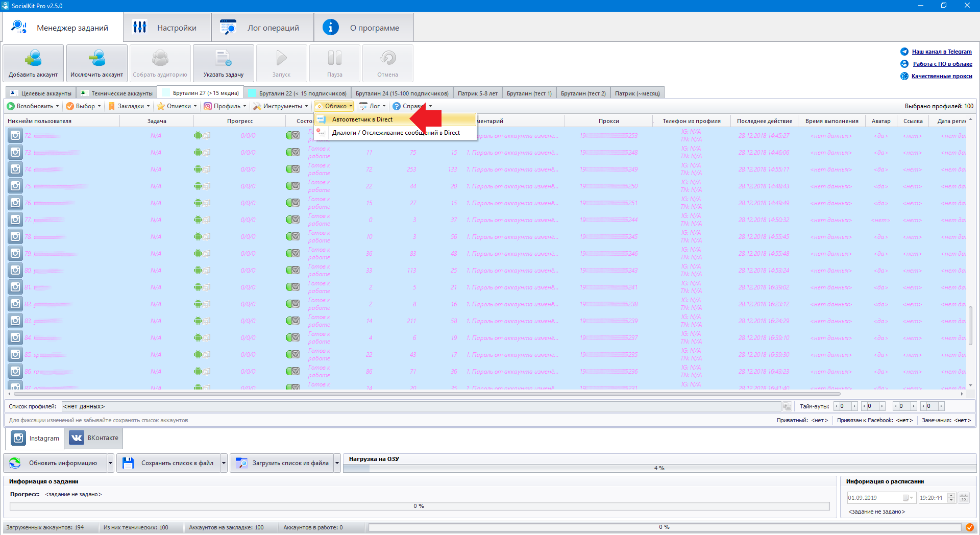
Task: Click the ВКонтакте network button
Action: coord(94,438)
